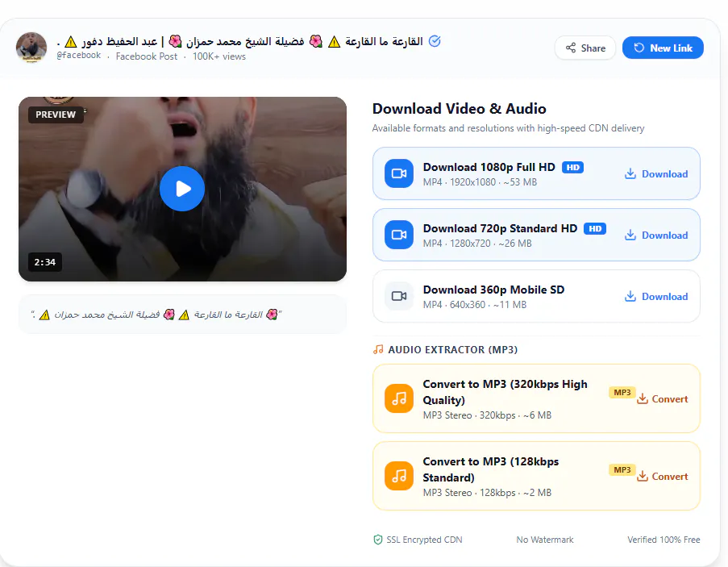Click the @facebook handle

pyautogui.click(x=78, y=56)
